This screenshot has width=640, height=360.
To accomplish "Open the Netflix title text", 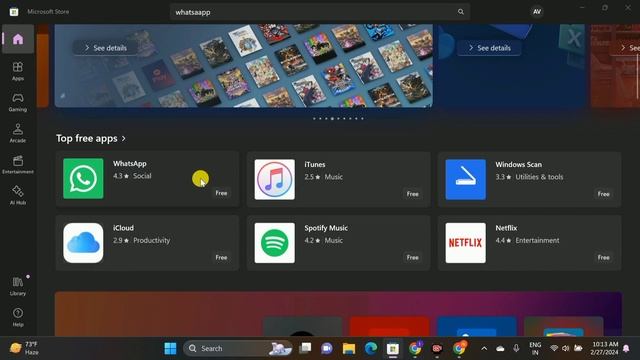I will point(506,228).
